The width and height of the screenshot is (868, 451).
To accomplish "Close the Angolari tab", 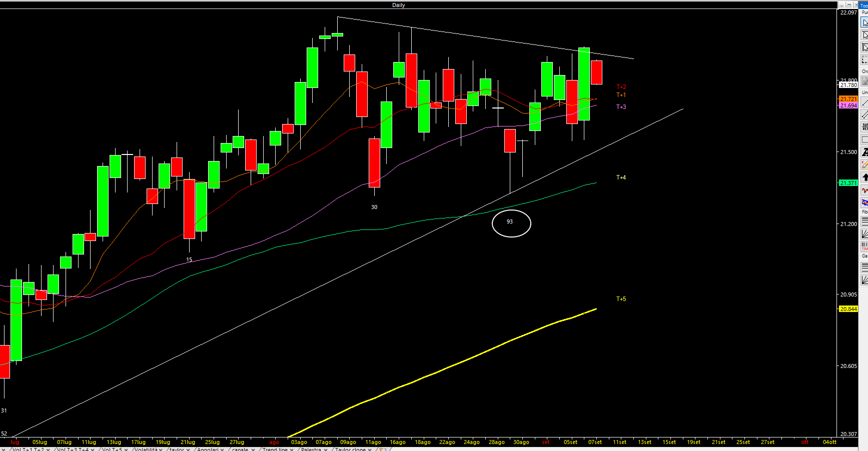I will point(222,449).
